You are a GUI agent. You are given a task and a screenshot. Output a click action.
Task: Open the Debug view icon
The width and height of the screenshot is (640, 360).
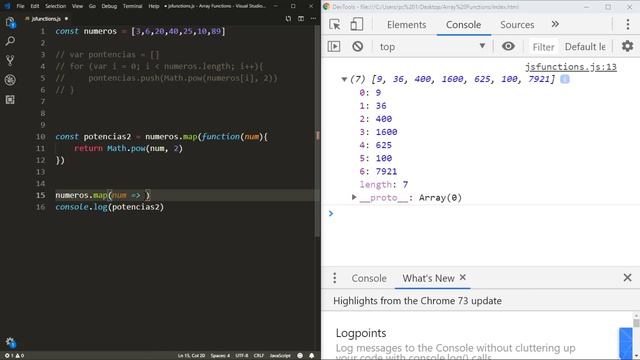point(10,80)
